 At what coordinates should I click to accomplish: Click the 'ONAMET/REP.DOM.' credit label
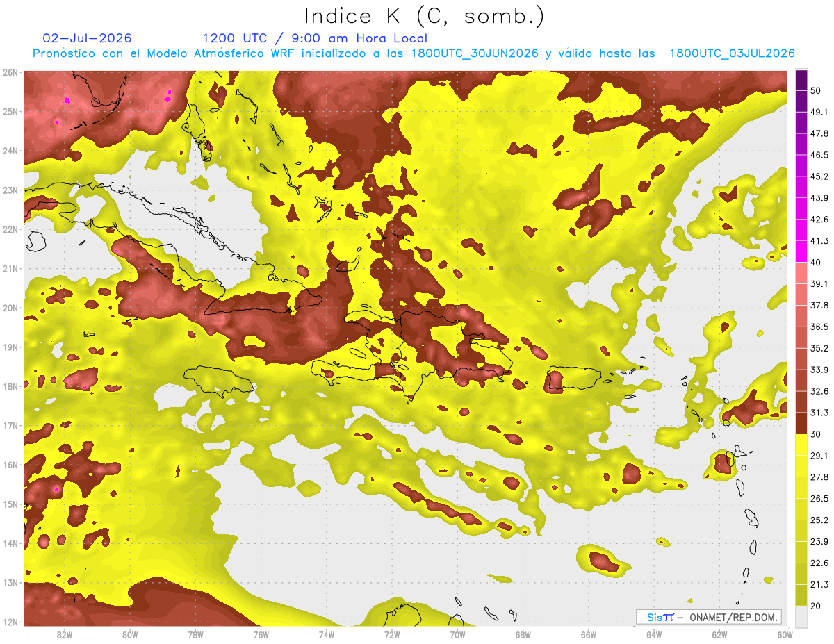coord(733,617)
